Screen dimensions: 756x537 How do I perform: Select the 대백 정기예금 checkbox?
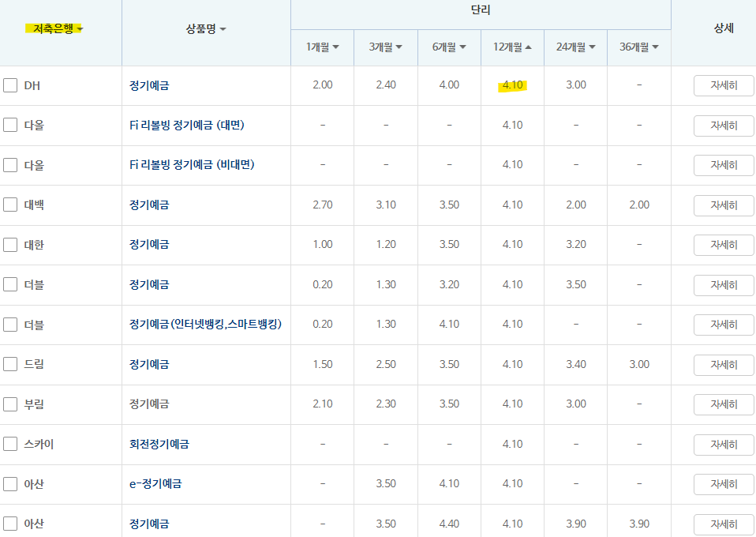[10, 205]
